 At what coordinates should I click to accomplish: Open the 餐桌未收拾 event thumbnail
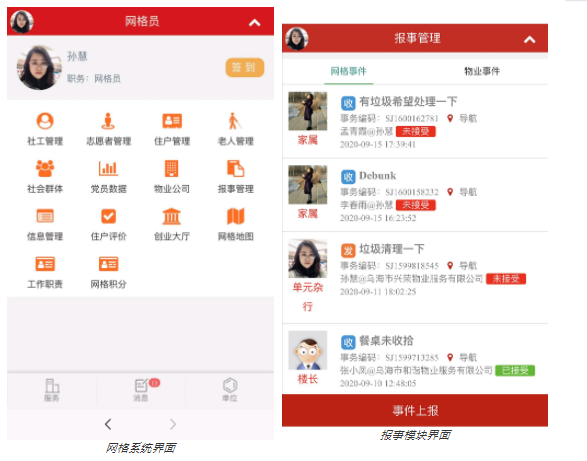(x=308, y=351)
